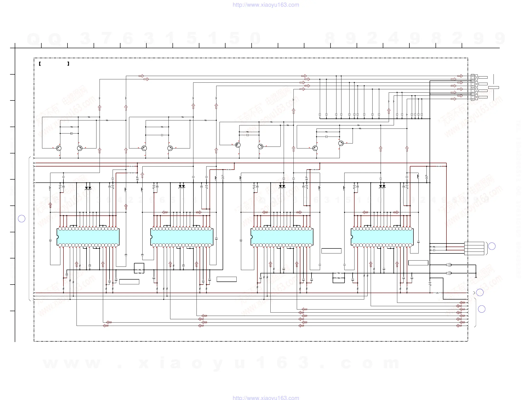This screenshot has width=532, height=400.
Task: Click the four-row connector box on right side
Action: pyautogui.click(x=474, y=248)
